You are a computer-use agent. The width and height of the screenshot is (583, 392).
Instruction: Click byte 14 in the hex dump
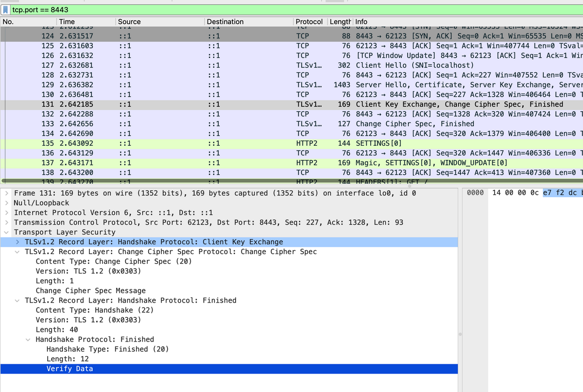(x=497, y=193)
